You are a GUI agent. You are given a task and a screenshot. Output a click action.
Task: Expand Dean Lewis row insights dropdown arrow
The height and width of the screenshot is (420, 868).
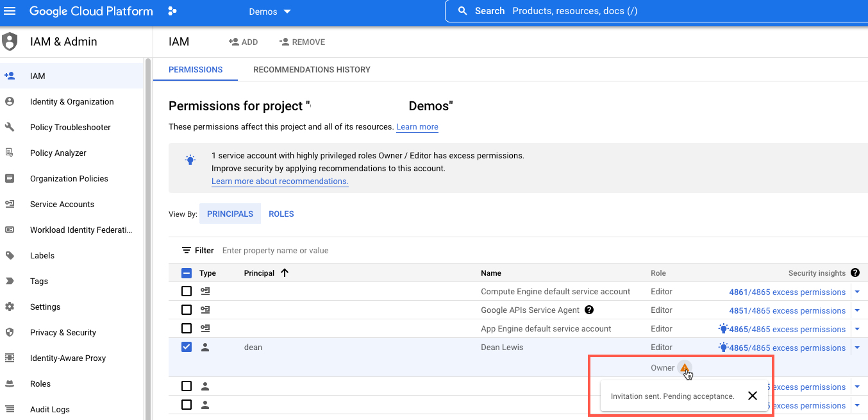857,348
